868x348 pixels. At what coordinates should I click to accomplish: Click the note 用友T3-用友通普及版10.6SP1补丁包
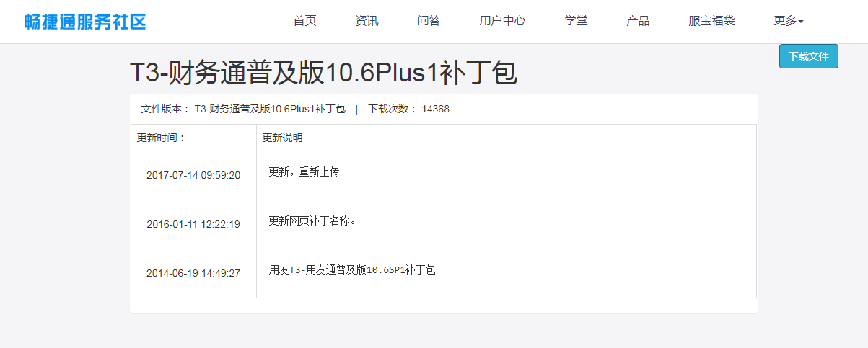(352, 270)
